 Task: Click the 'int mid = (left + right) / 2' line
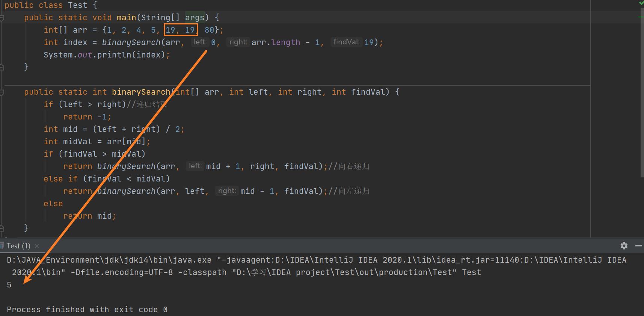114,129
